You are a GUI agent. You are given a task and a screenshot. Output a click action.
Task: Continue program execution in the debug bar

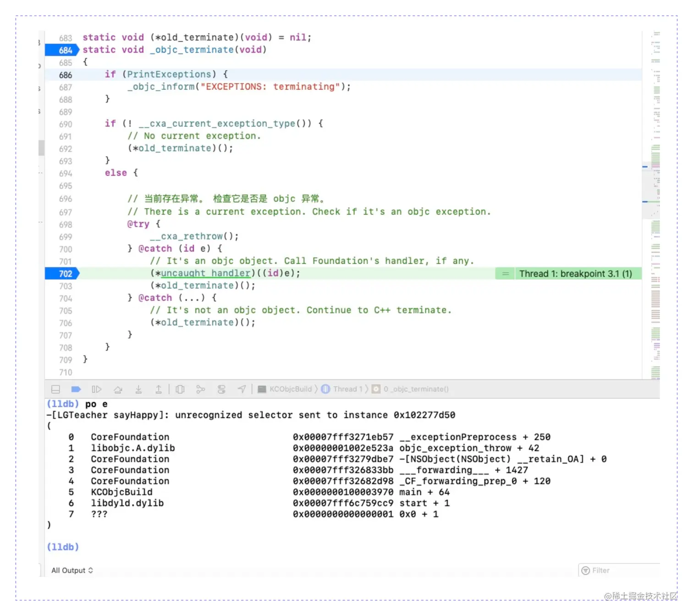[x=96, y=389]
